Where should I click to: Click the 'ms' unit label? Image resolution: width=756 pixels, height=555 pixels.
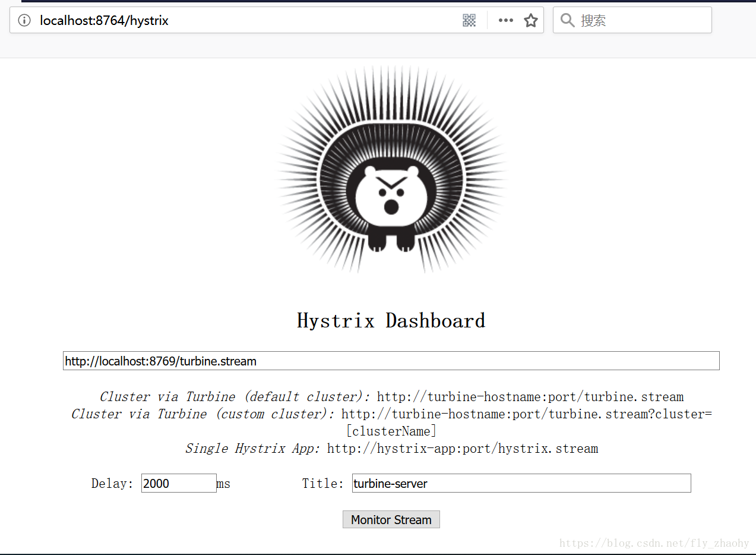pos(223,484)
